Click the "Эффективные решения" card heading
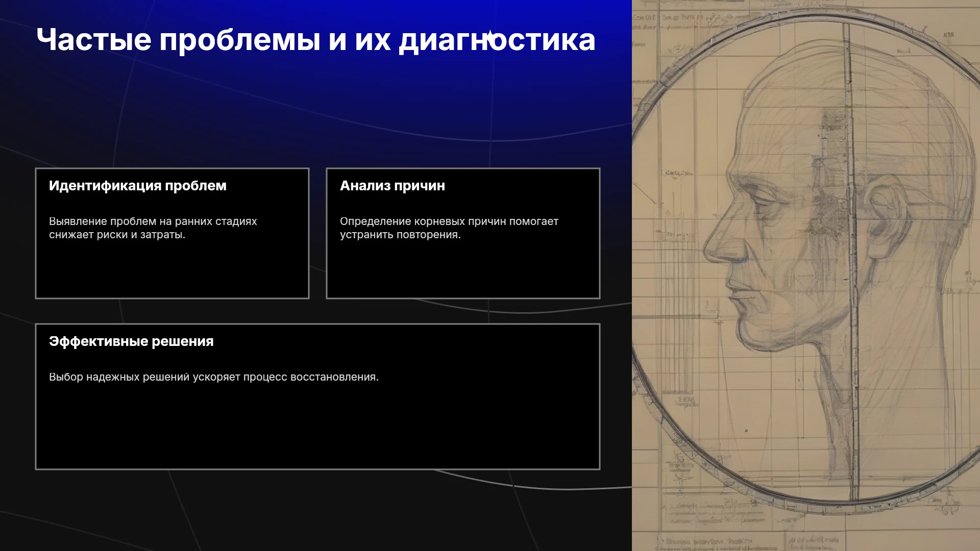The image size is (980, 551). click(131, 341)
